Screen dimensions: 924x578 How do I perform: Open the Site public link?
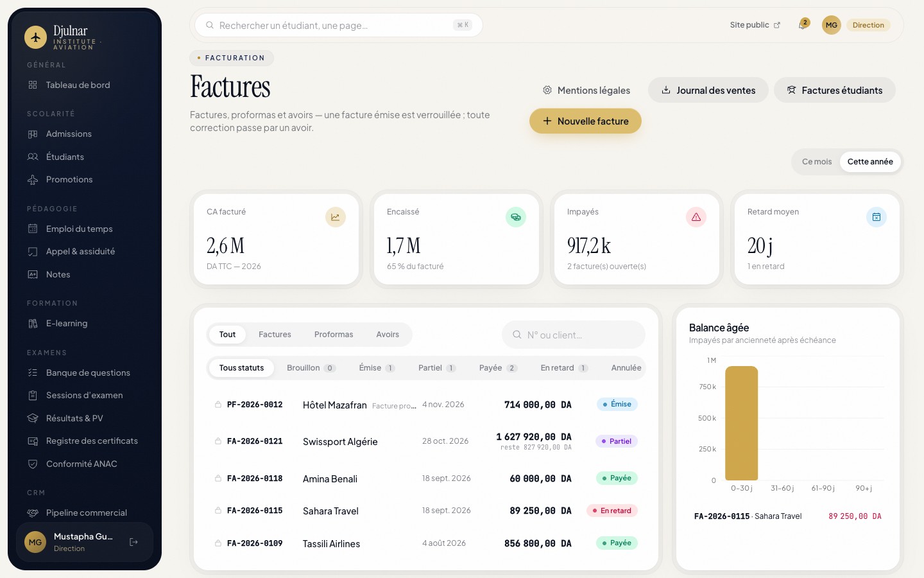point(755,25)
